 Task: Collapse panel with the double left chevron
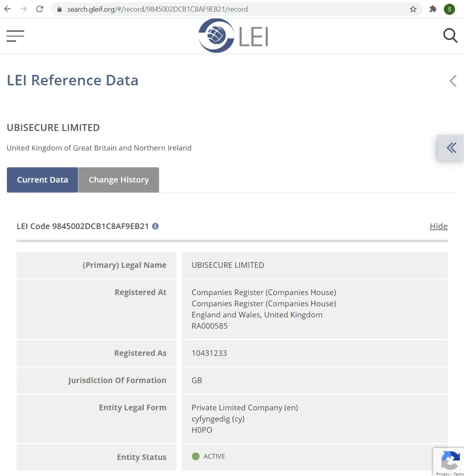451,148
